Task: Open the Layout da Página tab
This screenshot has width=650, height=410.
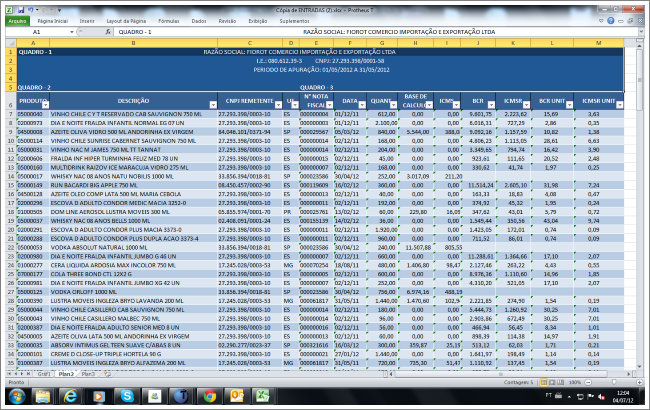Action: click(126, 21)
